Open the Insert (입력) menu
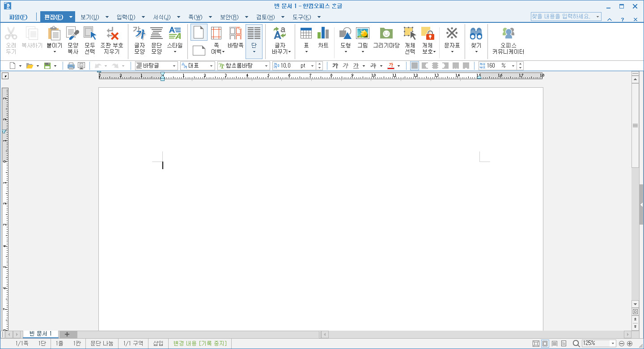The width and height of the screenshot is (644, 349). tap(126, 17)
